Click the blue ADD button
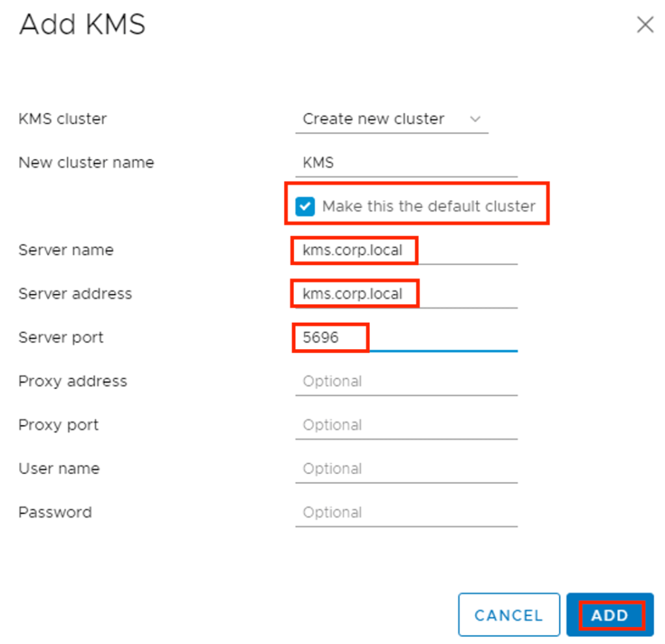The width and height of the screenshot is (665, 644). [610, 615]
